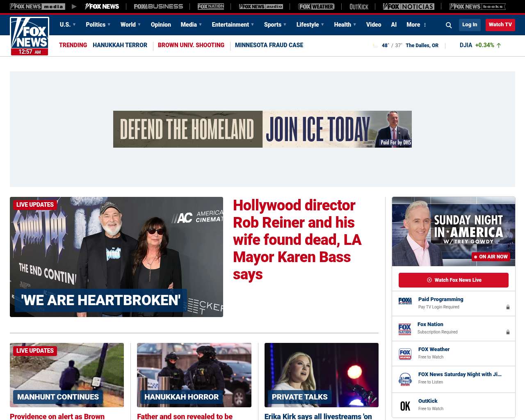Open the Rob Reiner headline story
The height and width of the screenshot is (420, 525).
[297, 240]
